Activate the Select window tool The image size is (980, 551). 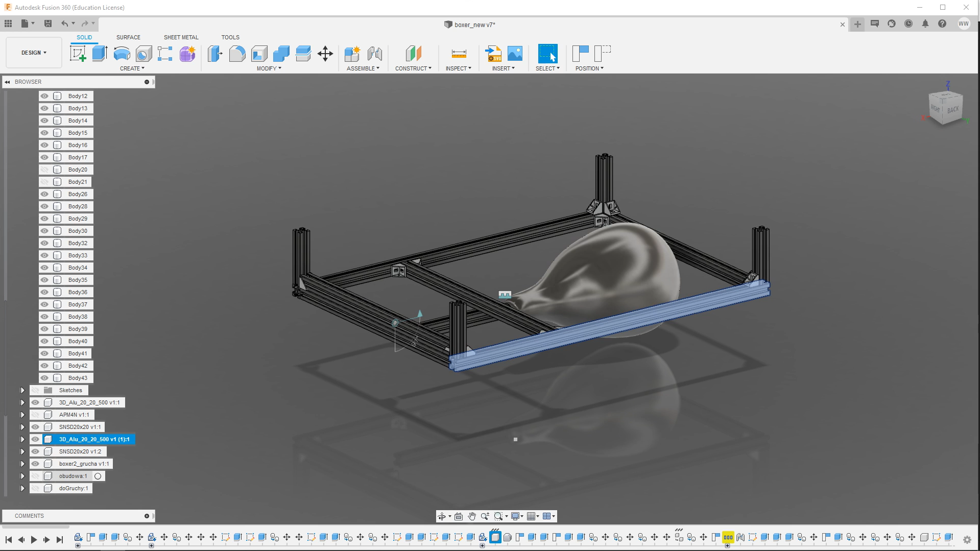[x=548, y=54]
